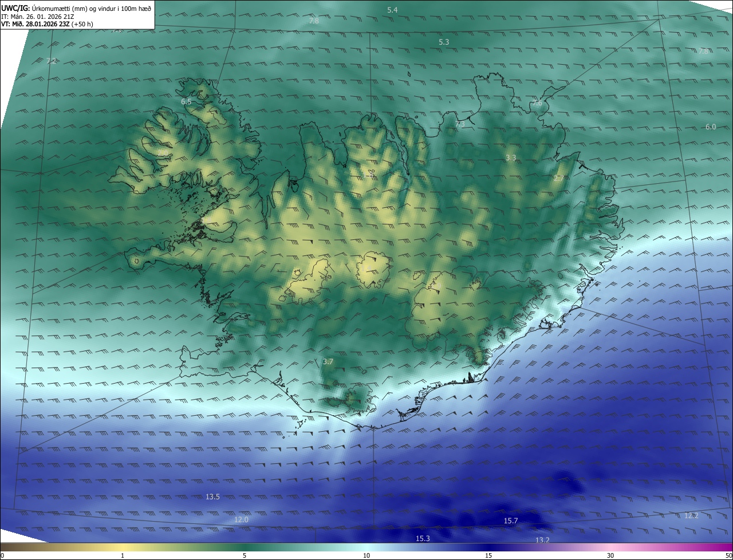
Task: Click the 12.2 value label over the ocean
Action: [x=691, y=516]
